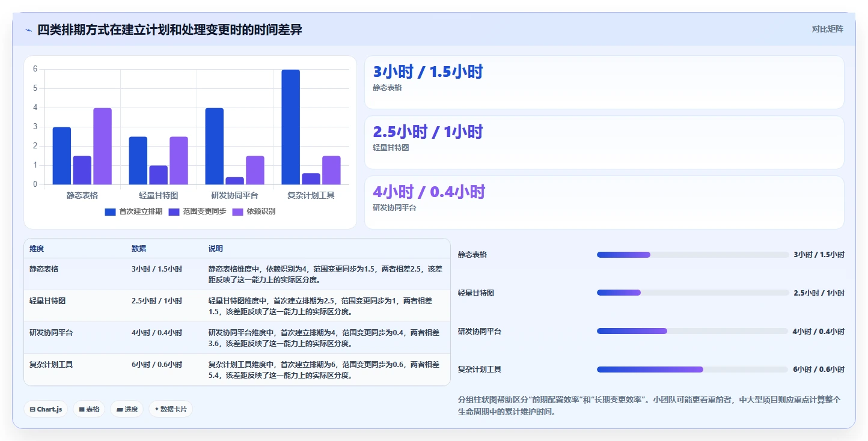Click the 复杂计划工具 label in progress list

480,370
